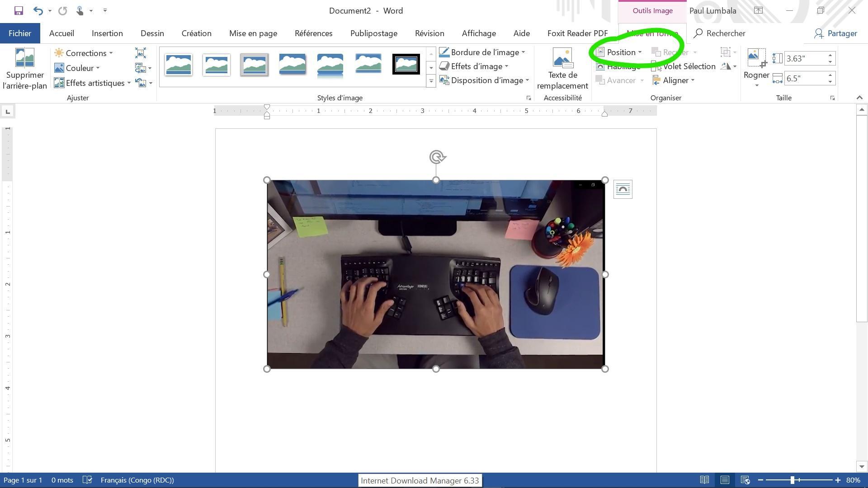The height and width of the screenshot is (488, 868).
Task: Switch to Read Mode view
Action: (704, 480)
